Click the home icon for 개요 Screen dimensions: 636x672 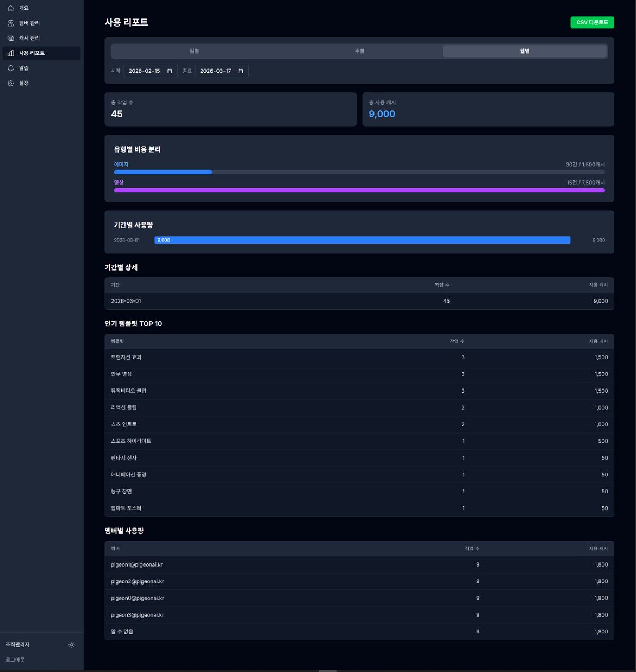[x=10, y=8]
